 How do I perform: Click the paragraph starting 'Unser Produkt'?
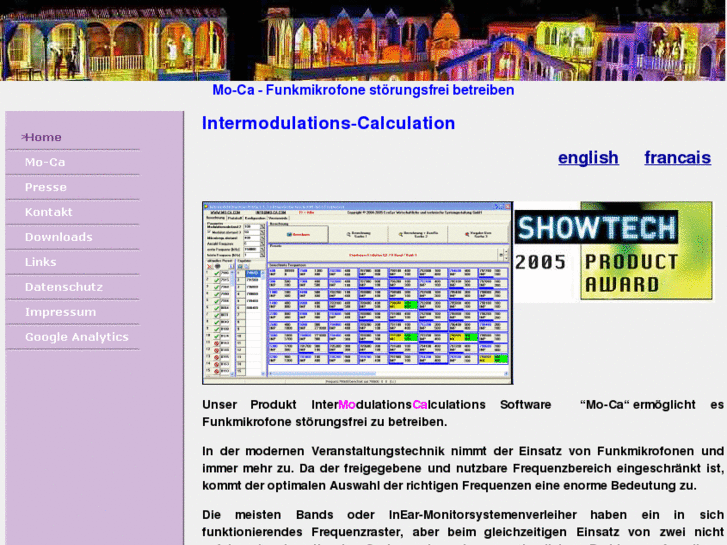tap(463, 413)
